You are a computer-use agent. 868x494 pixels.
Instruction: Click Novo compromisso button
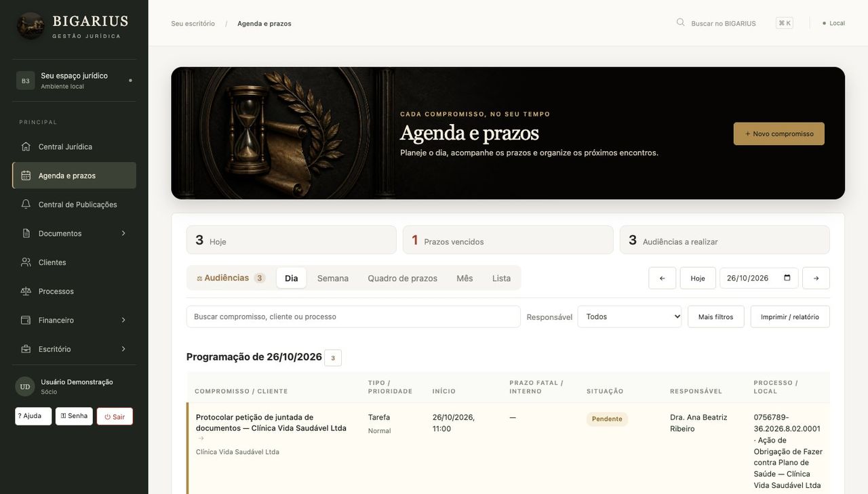click(x=779, y=133)
